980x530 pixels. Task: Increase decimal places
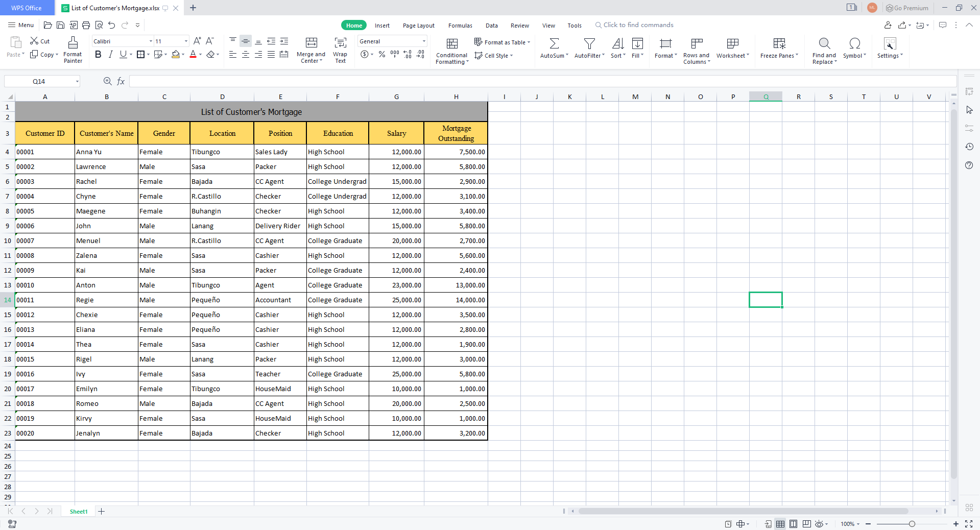[x=408, y=54]
